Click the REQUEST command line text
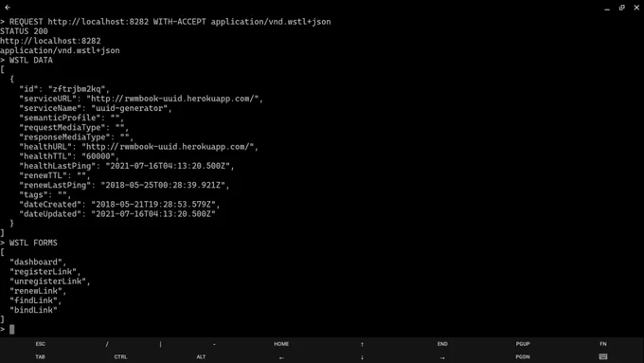This screenshot has width=644, height=363. (170, 22)
